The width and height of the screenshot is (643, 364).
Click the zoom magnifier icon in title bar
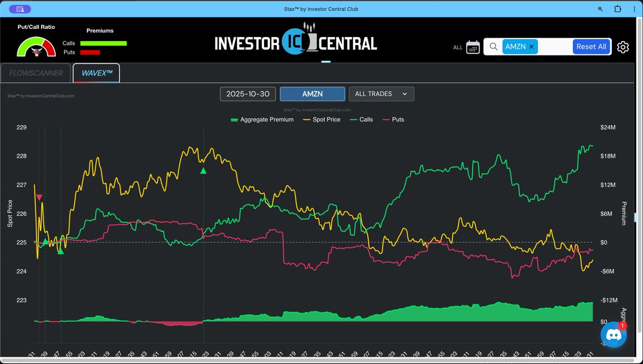coord(601,9)
